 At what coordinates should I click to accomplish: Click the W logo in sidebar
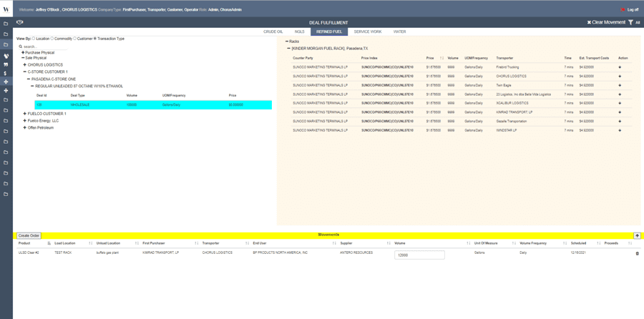click(x=6, y=9)
